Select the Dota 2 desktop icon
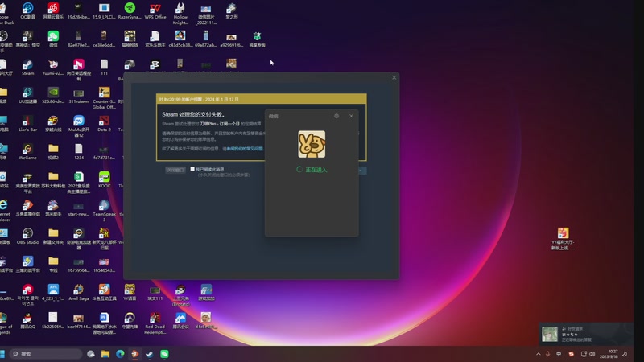 click(x=104, y=124)
